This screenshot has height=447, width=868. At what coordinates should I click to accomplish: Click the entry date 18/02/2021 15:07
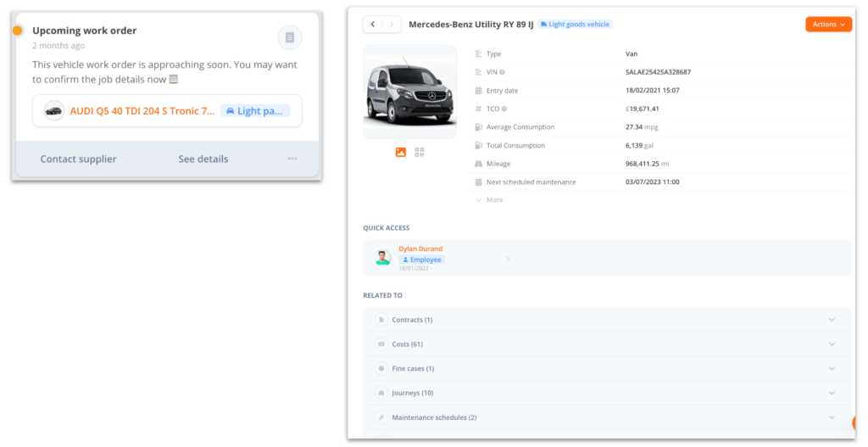pos(652,90)
